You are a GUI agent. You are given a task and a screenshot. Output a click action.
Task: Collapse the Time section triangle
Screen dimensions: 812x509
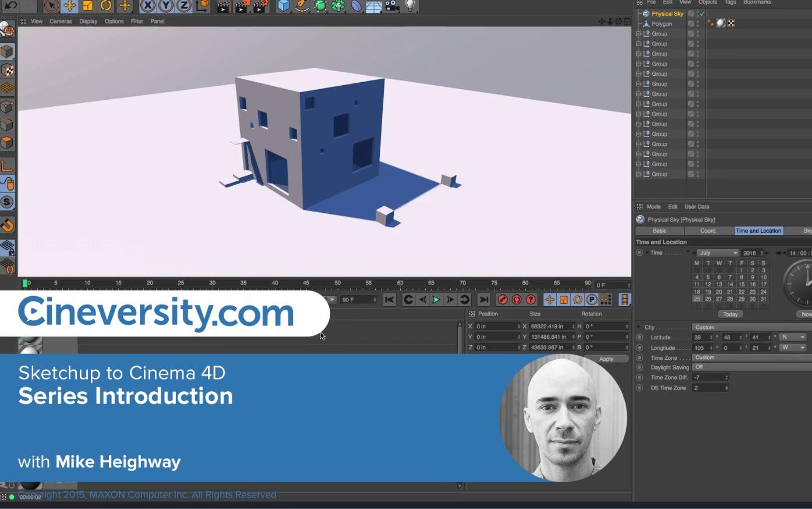pyautogui.click(x=646, y=253)
